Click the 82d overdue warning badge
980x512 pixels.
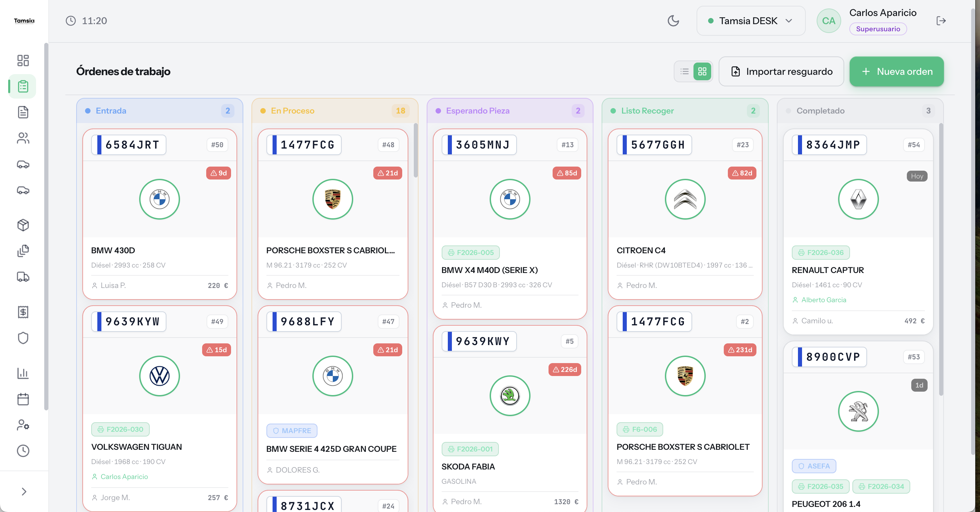pos(742,173)
